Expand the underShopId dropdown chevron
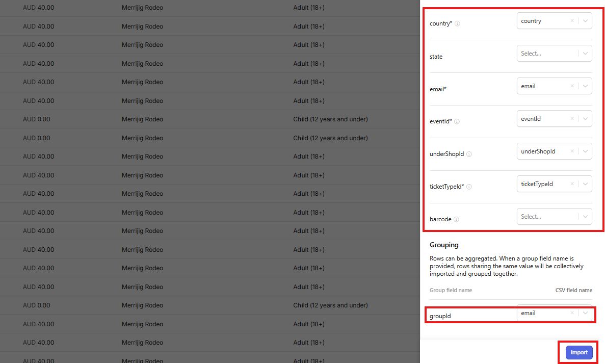605x364 pixels. (x=585, y=151)
